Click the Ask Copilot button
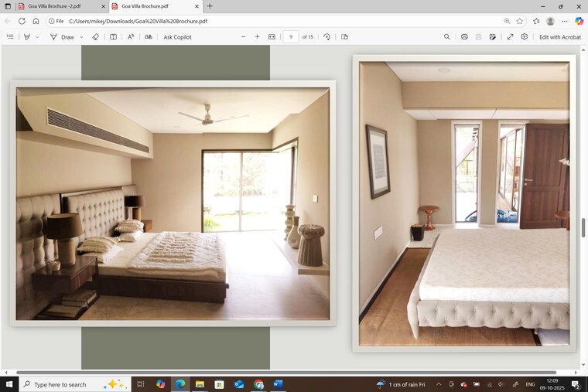Image resolution: width=588 pixels, height=392 pixels. tap(177, 36)
